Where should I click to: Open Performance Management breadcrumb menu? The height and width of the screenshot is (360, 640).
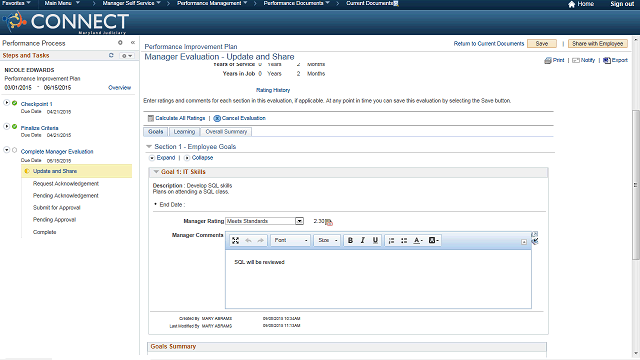point(212,3)
